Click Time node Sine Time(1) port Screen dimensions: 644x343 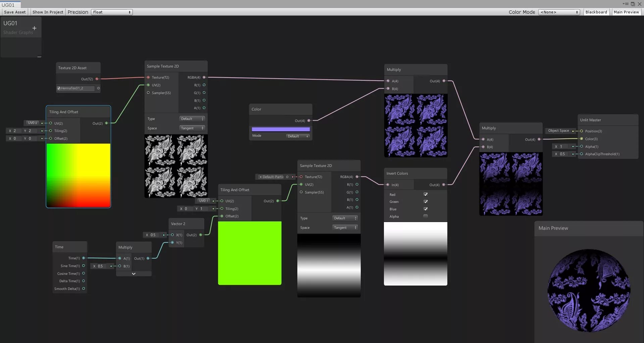84,266
